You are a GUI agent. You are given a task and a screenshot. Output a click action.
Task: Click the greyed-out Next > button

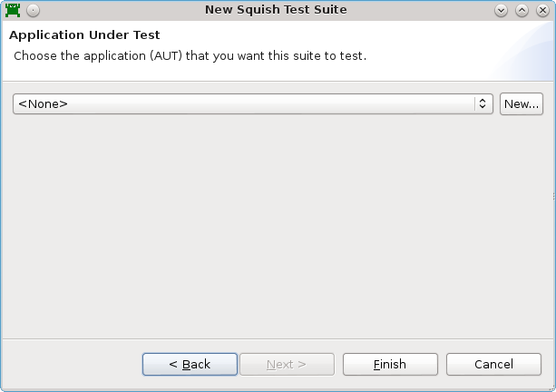[x=286, y=364]
